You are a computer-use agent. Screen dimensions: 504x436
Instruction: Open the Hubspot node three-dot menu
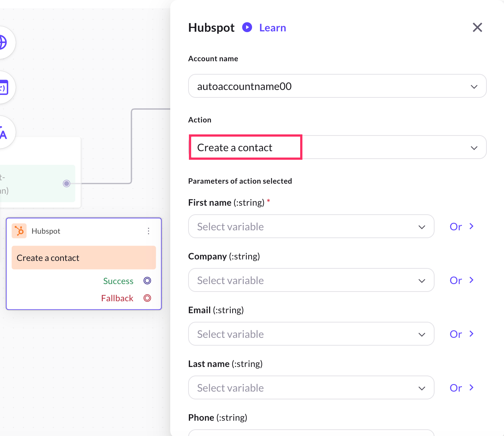[149, 231]
